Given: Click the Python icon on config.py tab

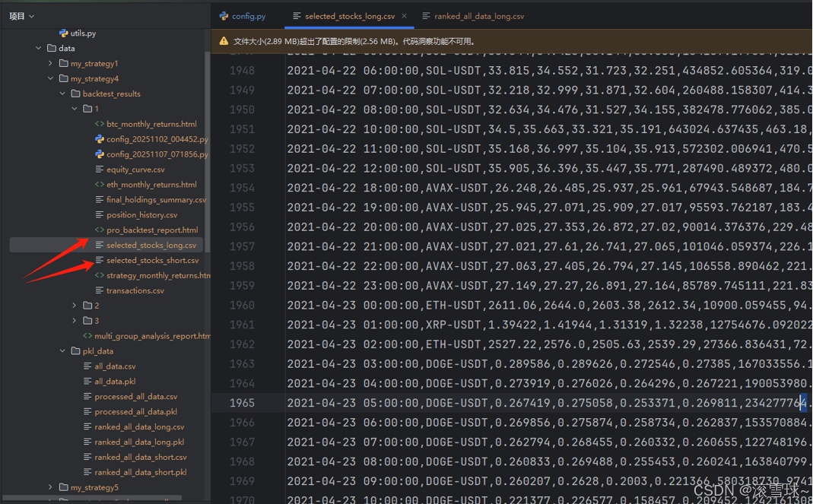Looking at the screenshot, I should click(224, 16).
